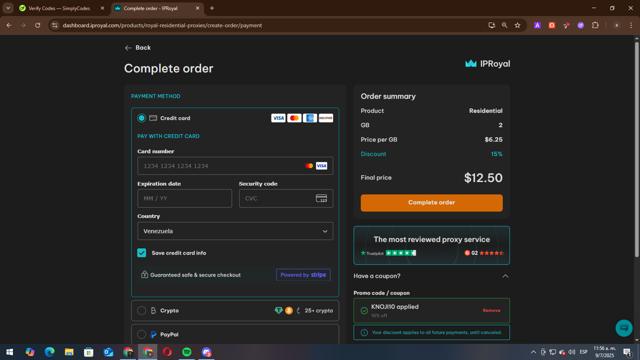
Task: Click the American Express logo icon
Action: coord(310,118)
